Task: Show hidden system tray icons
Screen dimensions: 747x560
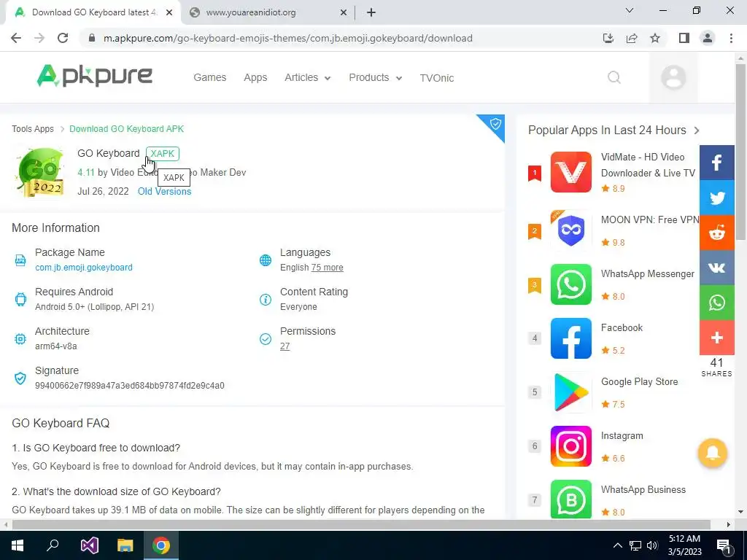Action: tap(617, 545)
